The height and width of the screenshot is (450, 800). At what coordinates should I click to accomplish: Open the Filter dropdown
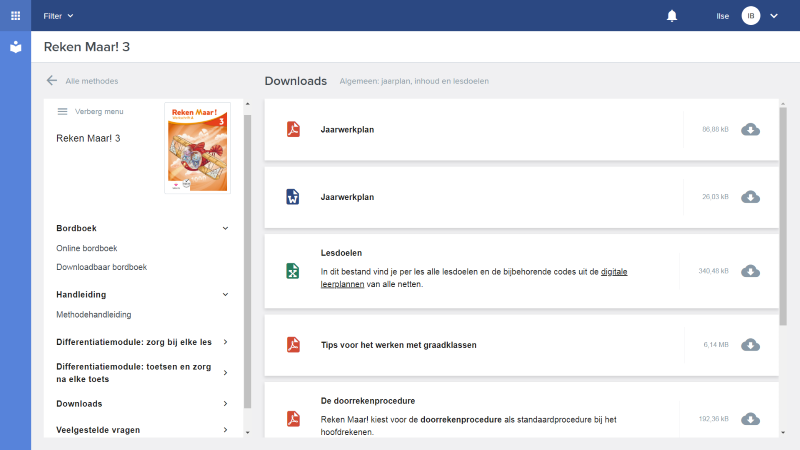coord(58,16)
